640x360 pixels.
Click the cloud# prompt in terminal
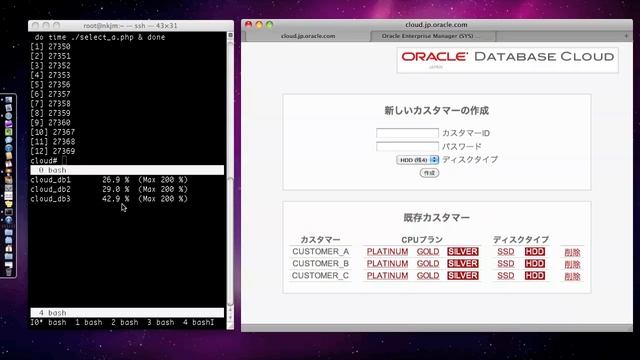coord(44,161)
